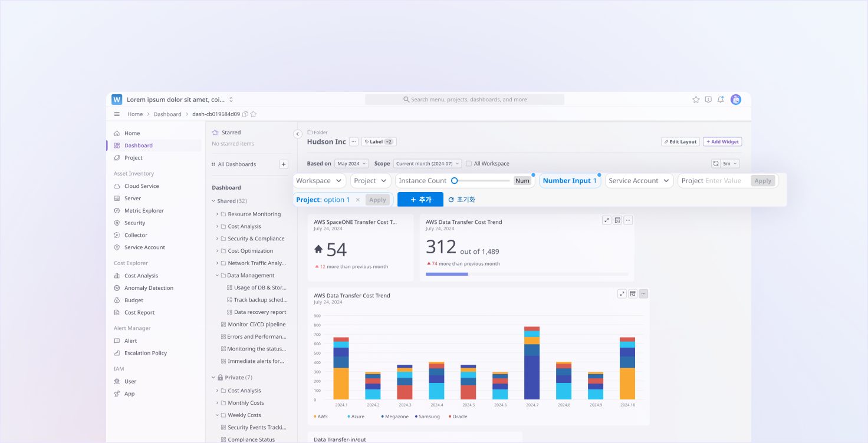
Task: Toggle the Oracle legend item
Action: [x=459, y=416]
